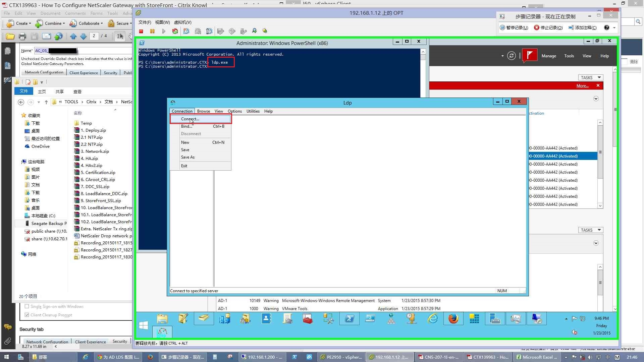Choose Exit in Ldp Connection menu
Screen dimensions: 644x362
click(201, 166)
